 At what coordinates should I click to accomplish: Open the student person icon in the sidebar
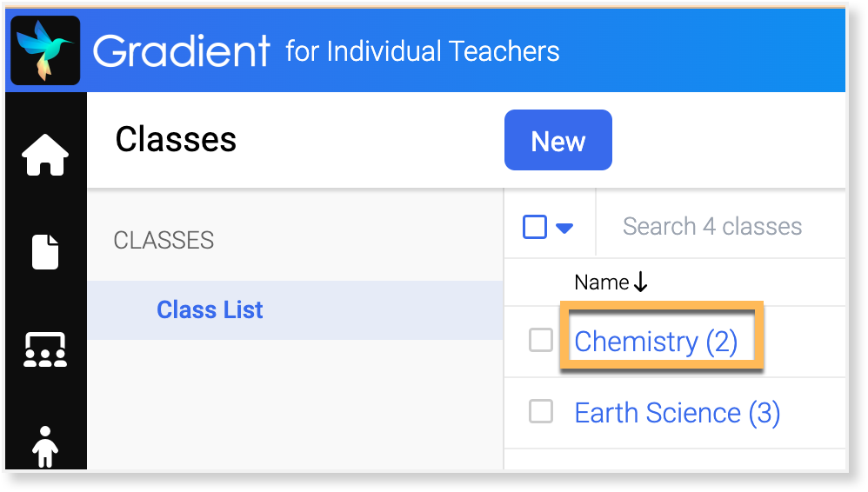point(45,446)
